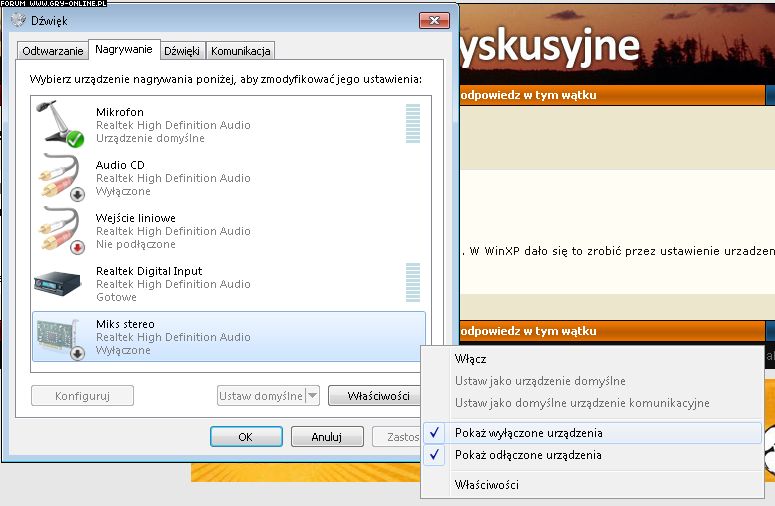Expand the Ustaw domyślne dropdown arrow
This screenshot has width=775, height=506.
coord(312,396)
